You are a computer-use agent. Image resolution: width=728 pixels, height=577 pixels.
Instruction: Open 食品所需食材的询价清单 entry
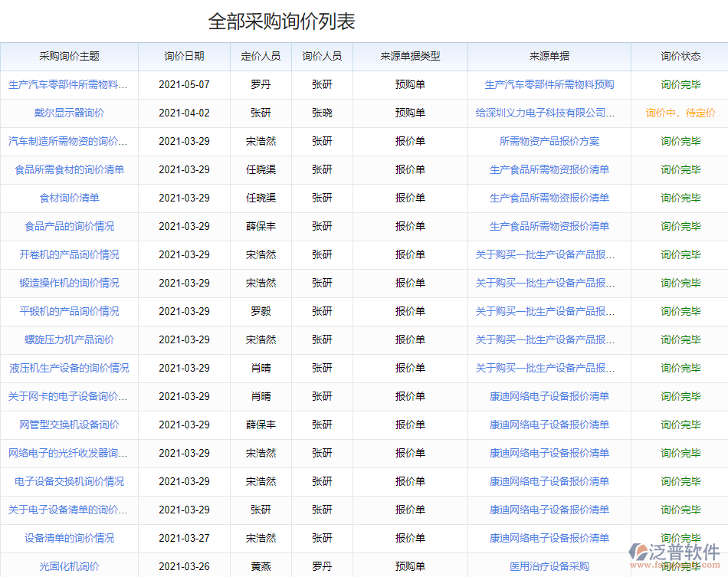tap(69, 169)
